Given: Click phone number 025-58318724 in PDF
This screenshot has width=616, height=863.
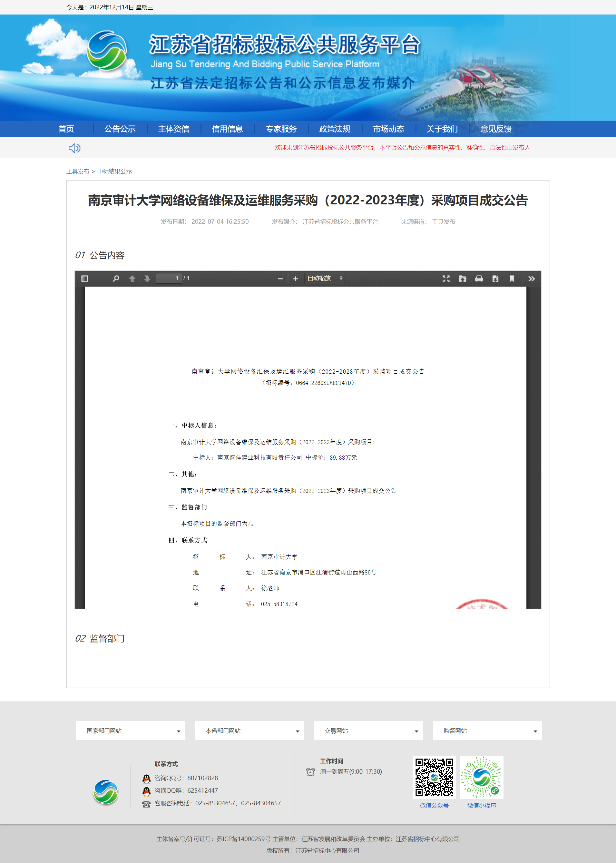Looking at the screenshot, I should 279,604.
